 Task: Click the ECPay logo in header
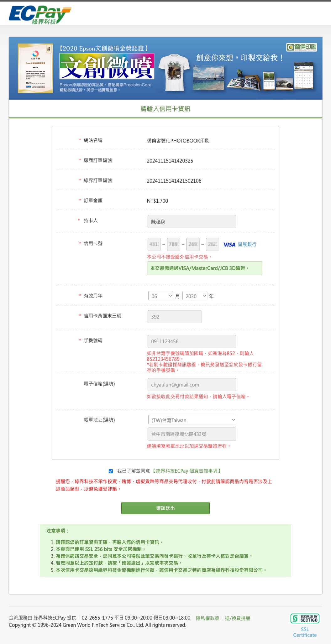(40, 15)
